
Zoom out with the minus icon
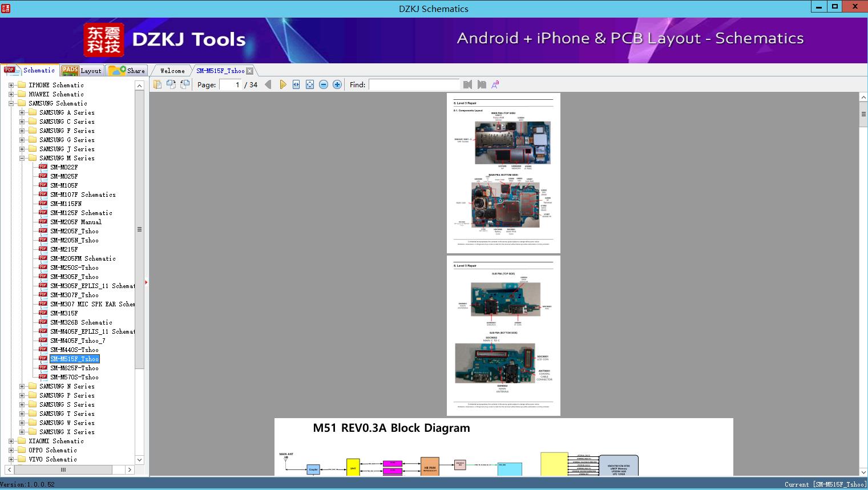pos(324,84)
